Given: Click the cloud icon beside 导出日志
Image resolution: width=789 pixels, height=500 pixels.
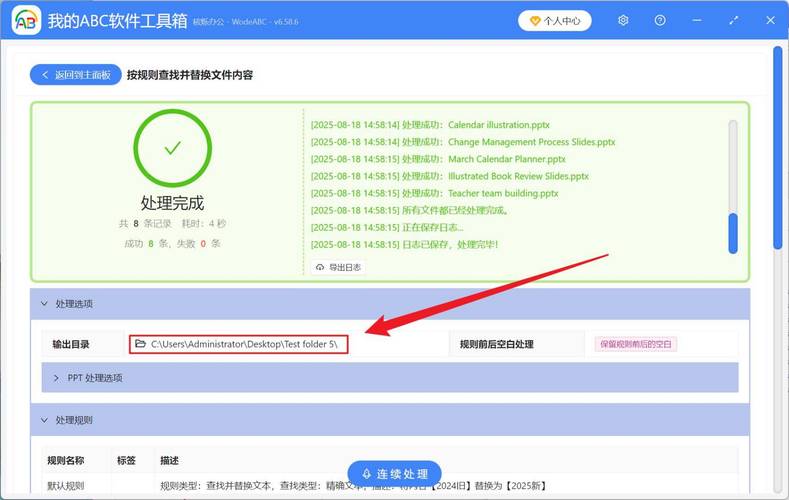Looking at the screenshot, I should (x=320, y=267).
